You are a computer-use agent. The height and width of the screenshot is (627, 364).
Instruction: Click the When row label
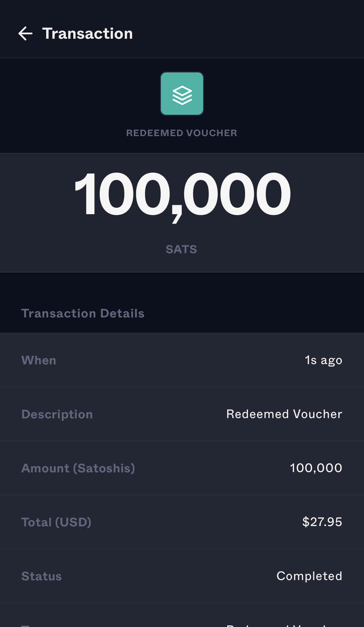pos(39,360)
